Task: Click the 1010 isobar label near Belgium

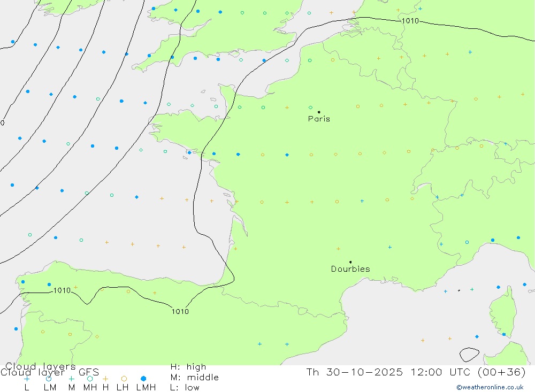Action: pos(410,21)
